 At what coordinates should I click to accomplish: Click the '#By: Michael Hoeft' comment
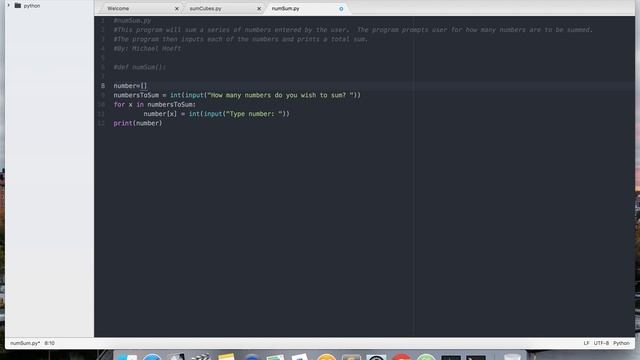tap(147, 49)
